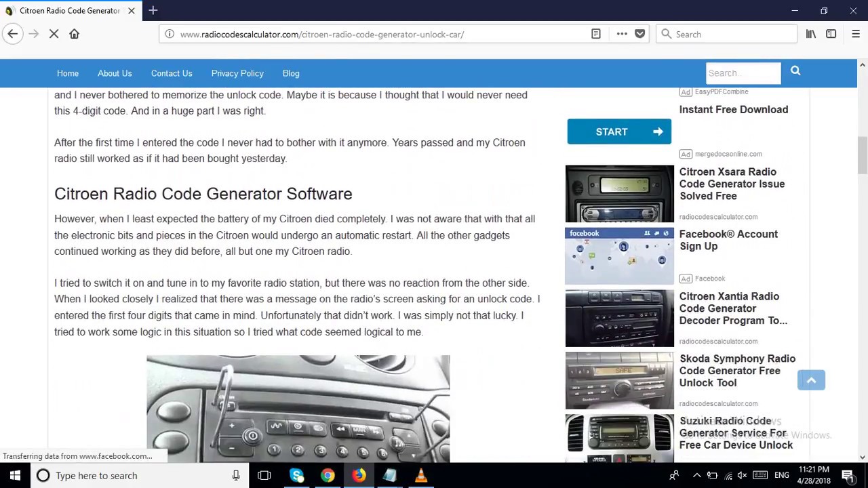The width and height of the screenshot is (868, 488).
Task: Open Skype from the taskbar
Action: 296,475
